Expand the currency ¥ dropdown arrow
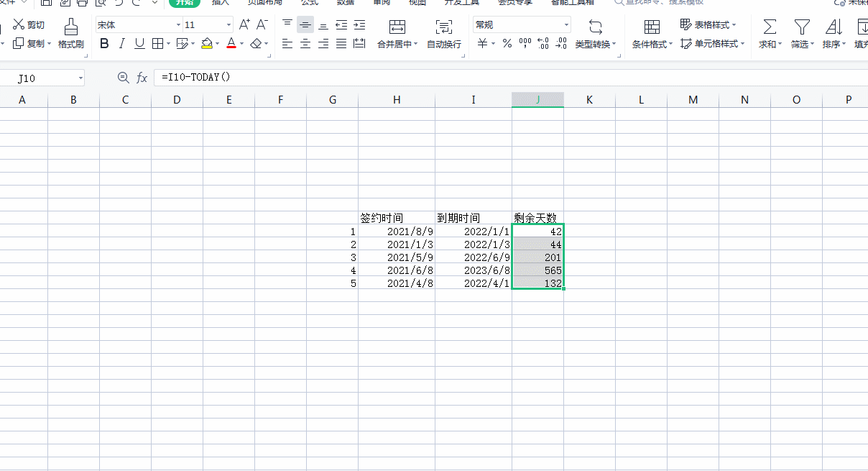 click(x=494, y=44)
